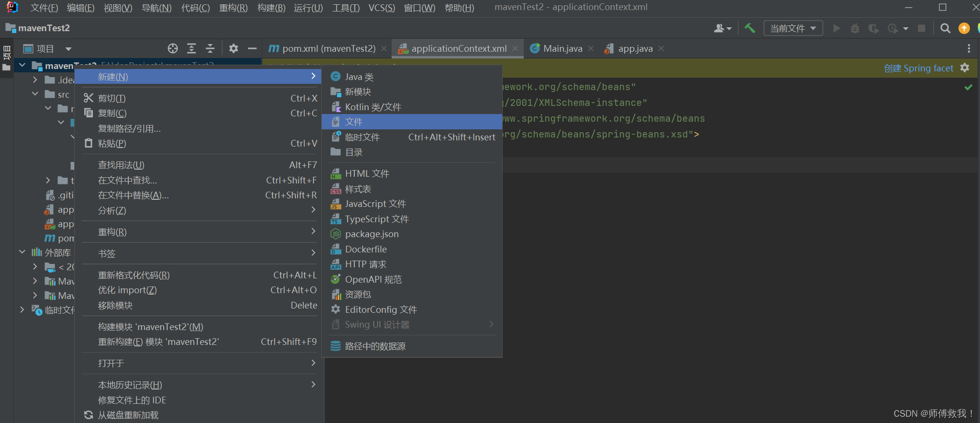
Task: Select 目录 to create directory
Action: tap(412, 152)
